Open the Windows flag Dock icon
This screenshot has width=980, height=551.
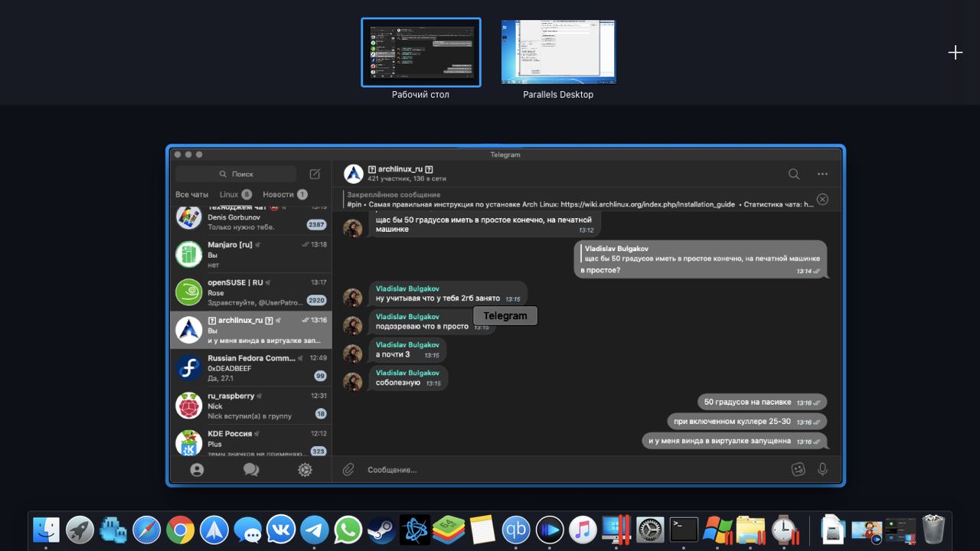click(x=717, y=530)
